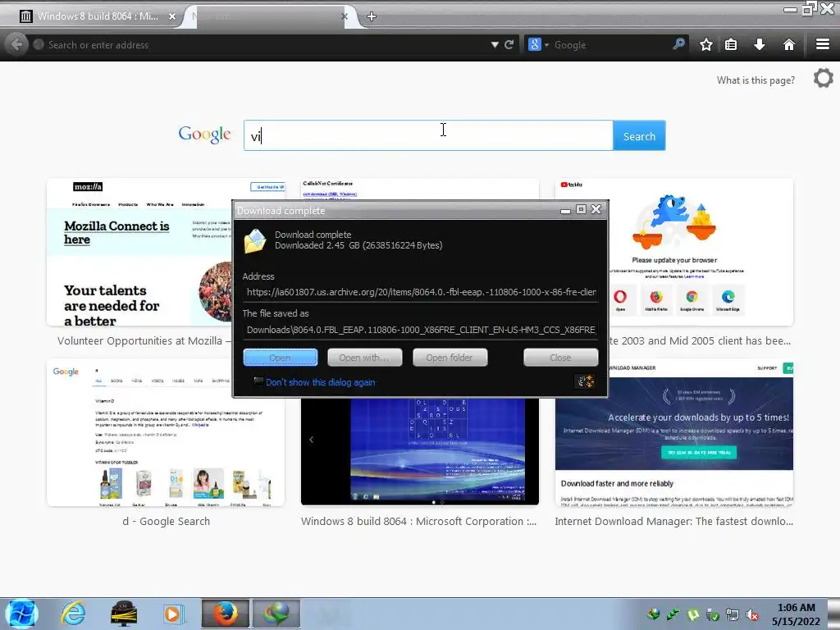This screenshot has width=840, height=630.
Task: Focus the Google search box containing 'vi'
Action: click(x=428, y=135)
